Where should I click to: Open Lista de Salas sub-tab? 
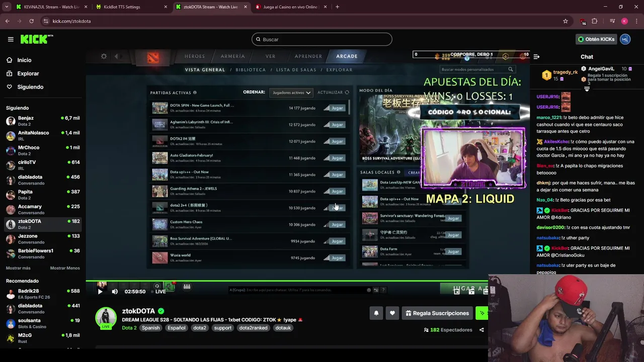pyautogui.click(x=296, y=70)
